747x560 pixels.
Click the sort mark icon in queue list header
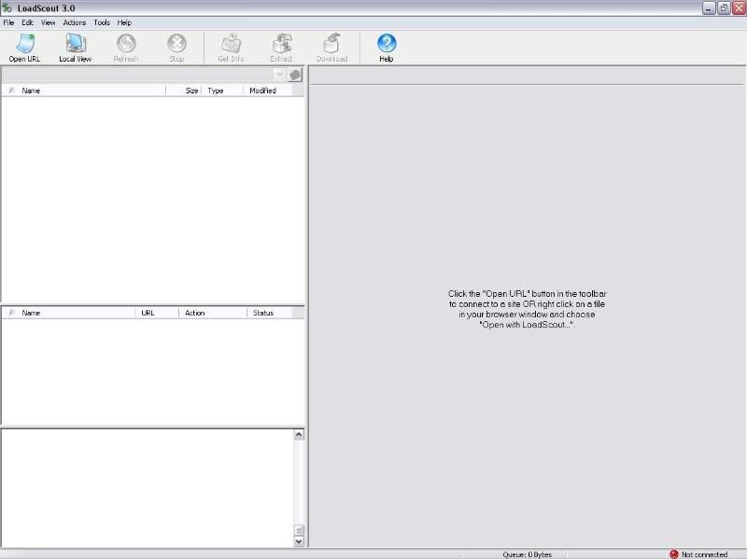(x=11, y=313)
